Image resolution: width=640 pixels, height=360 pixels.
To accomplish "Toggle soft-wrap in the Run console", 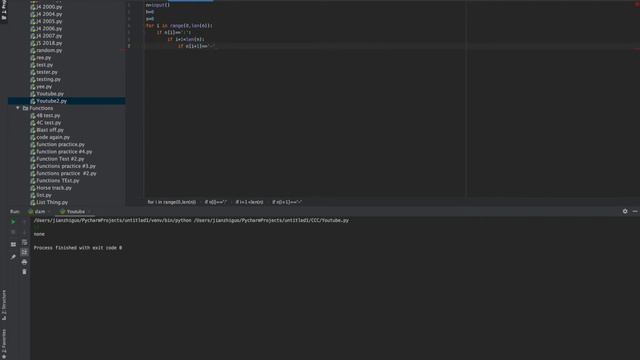I will coord(24,242).
